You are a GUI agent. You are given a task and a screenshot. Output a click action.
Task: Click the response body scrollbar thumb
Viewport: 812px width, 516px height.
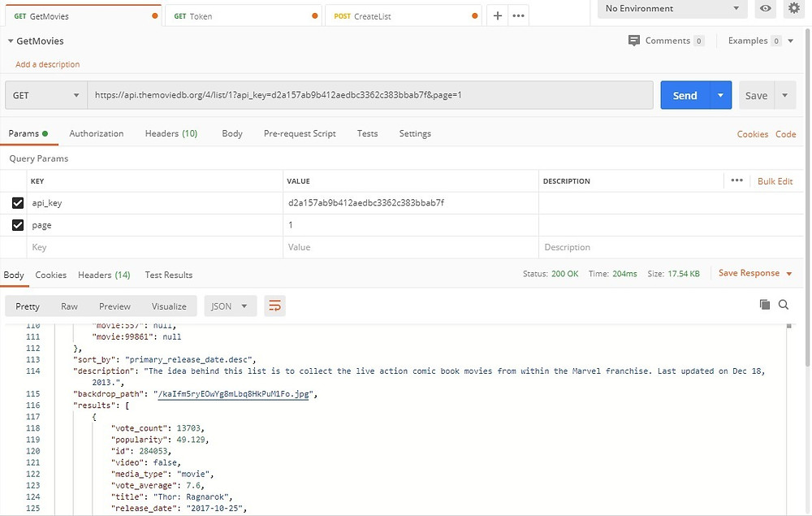tap(788, 326)
